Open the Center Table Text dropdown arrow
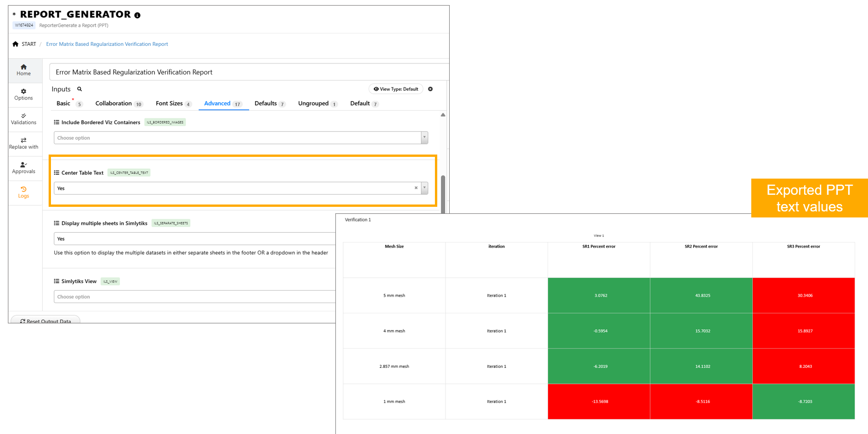Image resolution: width=868 pixels, height=434 pixels. pos(424,188)
